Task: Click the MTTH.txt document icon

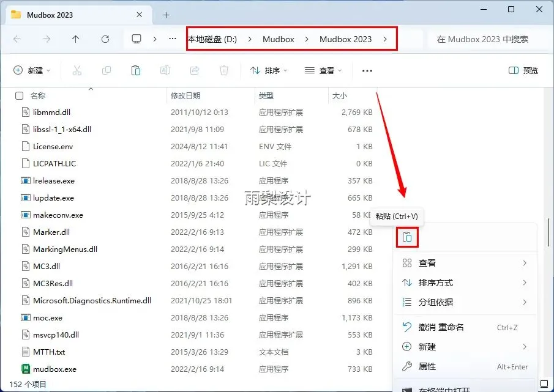Action: pyautogui.click(x=26, y=352)
